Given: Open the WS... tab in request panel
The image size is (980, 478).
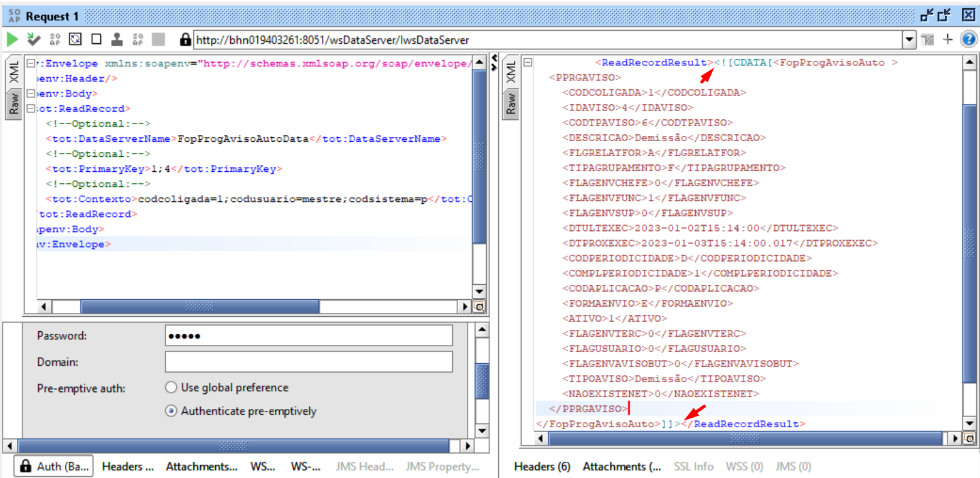Looking at the screenshot, I should point(262,466).
